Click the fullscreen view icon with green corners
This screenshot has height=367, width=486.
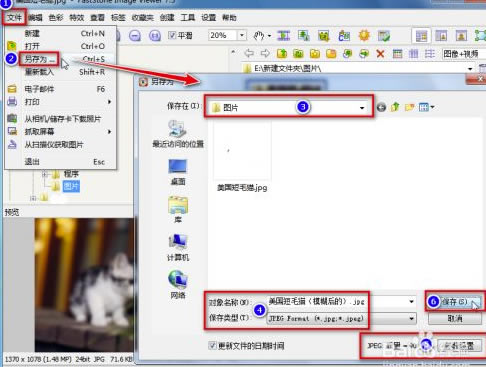click(480, 35)
